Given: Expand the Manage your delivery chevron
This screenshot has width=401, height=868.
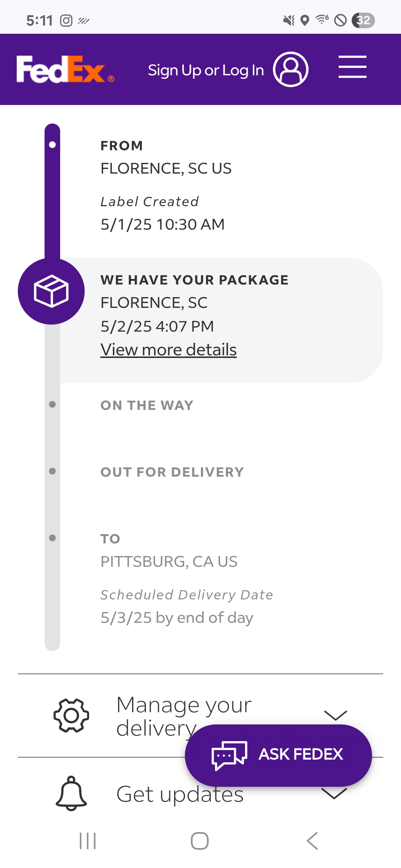Looking at the screenshot, I should (335, 714).
